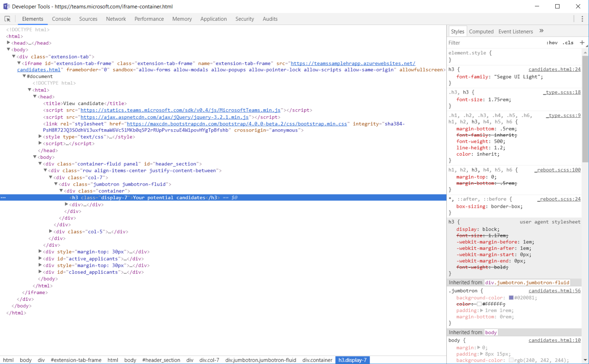Select div.container in the breadcrumb bar

[x=317, y=360]
